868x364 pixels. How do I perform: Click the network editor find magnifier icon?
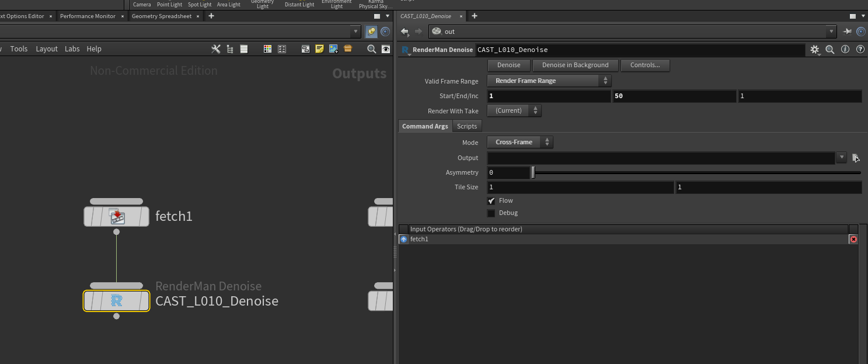point(371,49)
